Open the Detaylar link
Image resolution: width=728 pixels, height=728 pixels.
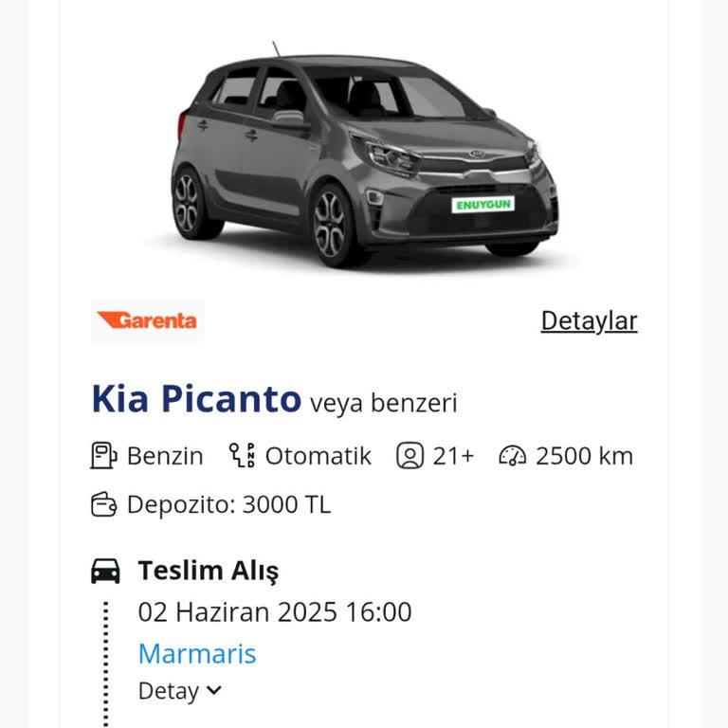click(x=589, y=320)
